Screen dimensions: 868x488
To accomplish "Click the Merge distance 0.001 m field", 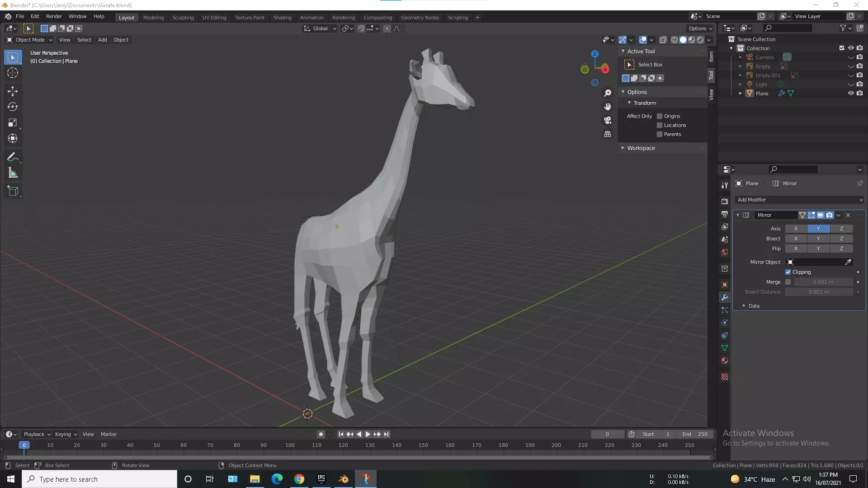I will click(x=823, y=282).
